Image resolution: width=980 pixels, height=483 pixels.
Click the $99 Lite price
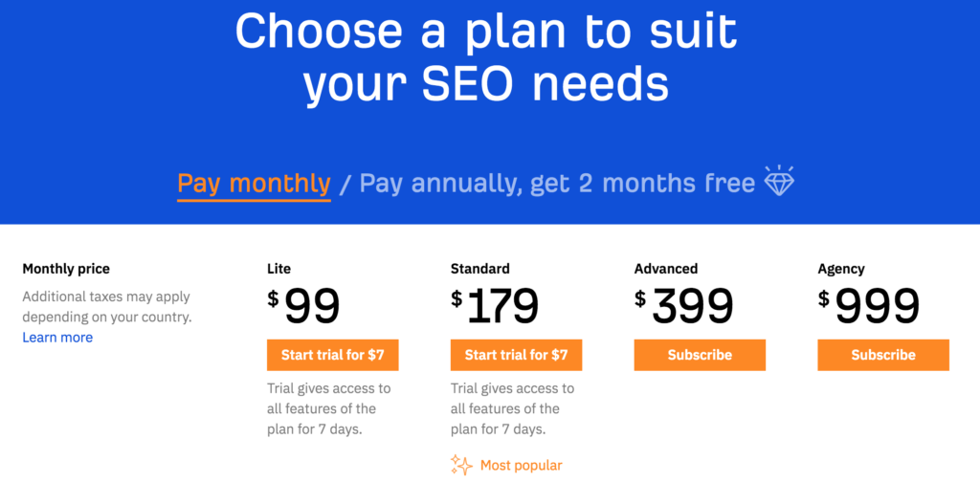coord(304,306)
